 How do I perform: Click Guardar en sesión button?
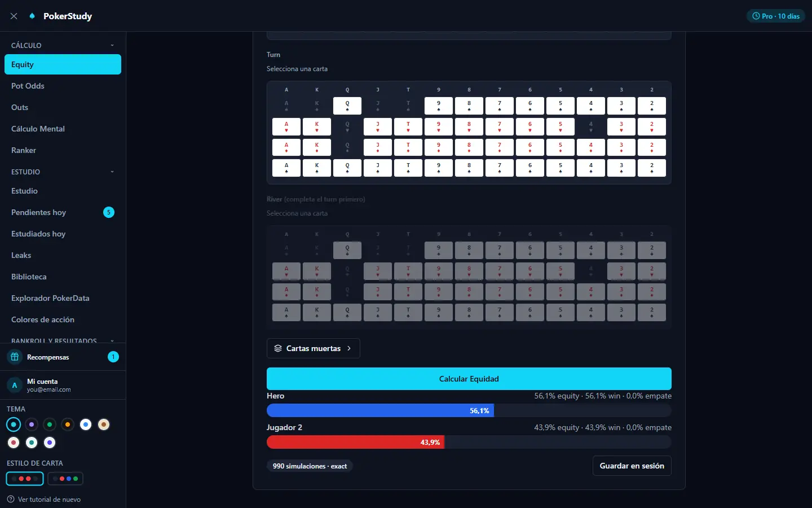[x=632, y=466]
